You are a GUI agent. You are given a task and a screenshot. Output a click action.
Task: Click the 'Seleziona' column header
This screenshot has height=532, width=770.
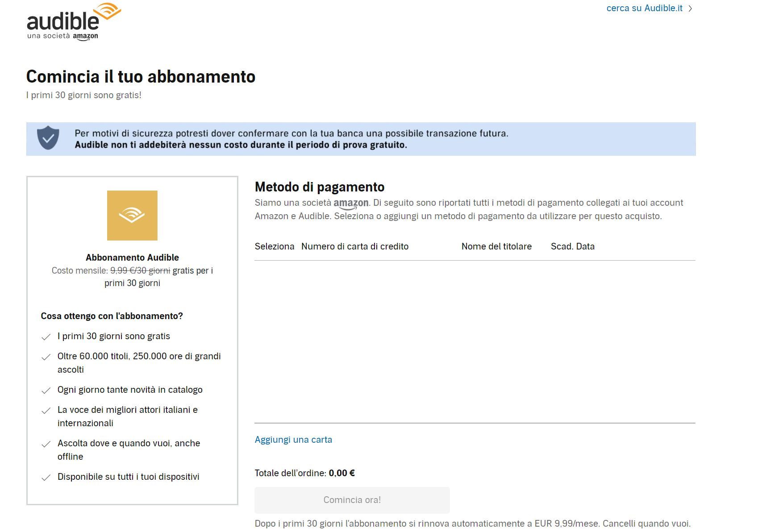pos(275,246)
